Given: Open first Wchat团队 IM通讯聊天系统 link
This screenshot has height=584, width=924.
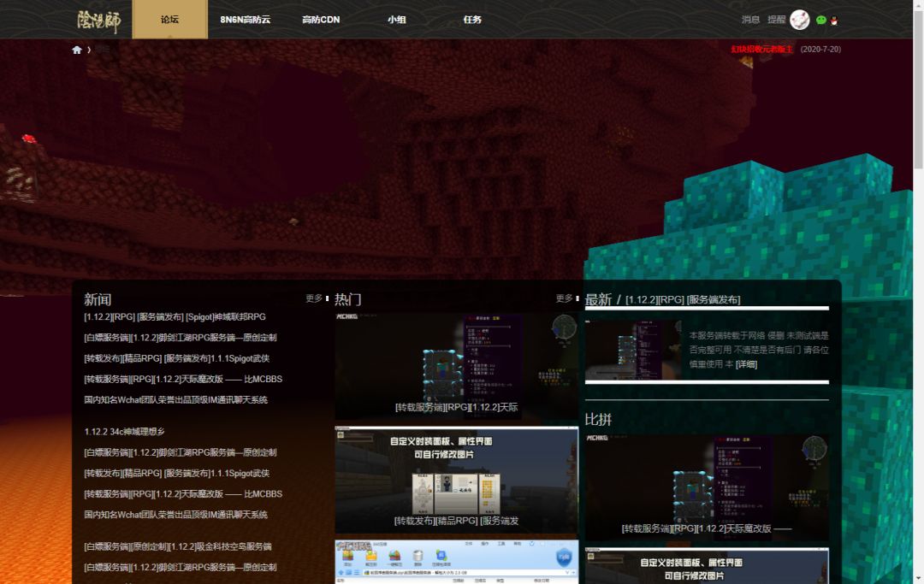Looking at the screenshot, I should pyautogui.click(x=175, y=399).
